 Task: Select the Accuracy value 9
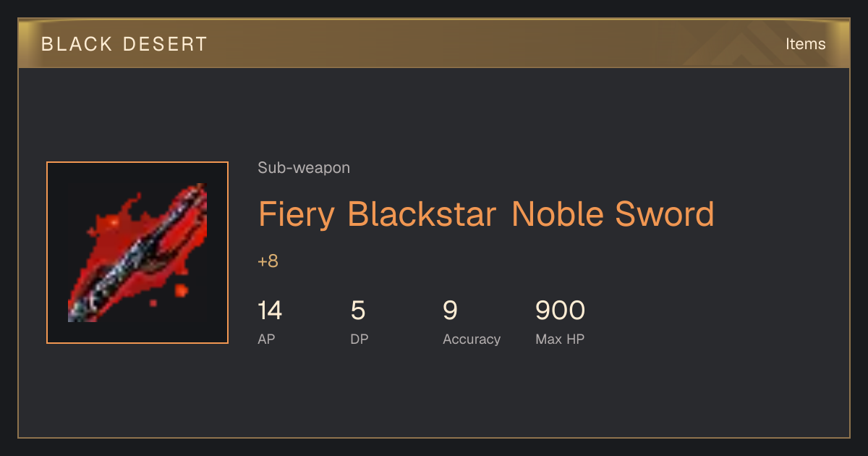[x=450, y=311]
